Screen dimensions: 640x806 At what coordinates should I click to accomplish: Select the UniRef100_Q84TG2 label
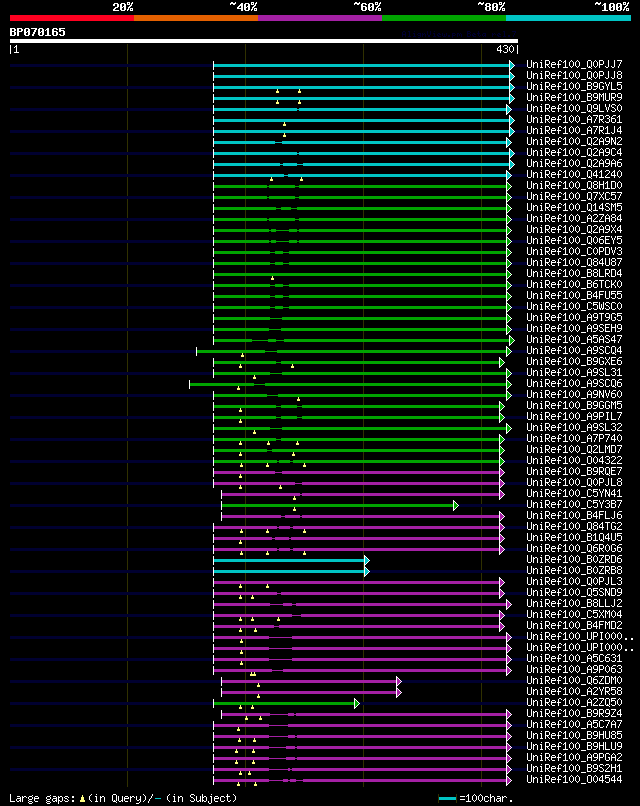point(574,527)
